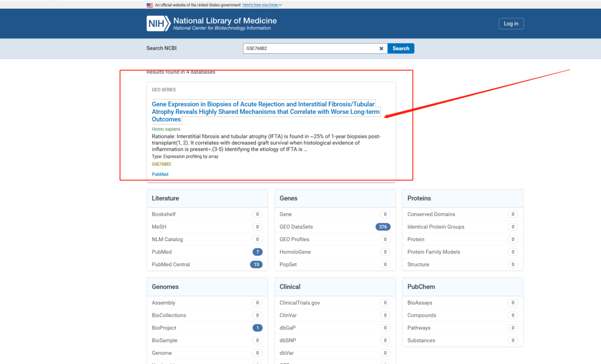Click the Clinical section heading

point(290,287)
